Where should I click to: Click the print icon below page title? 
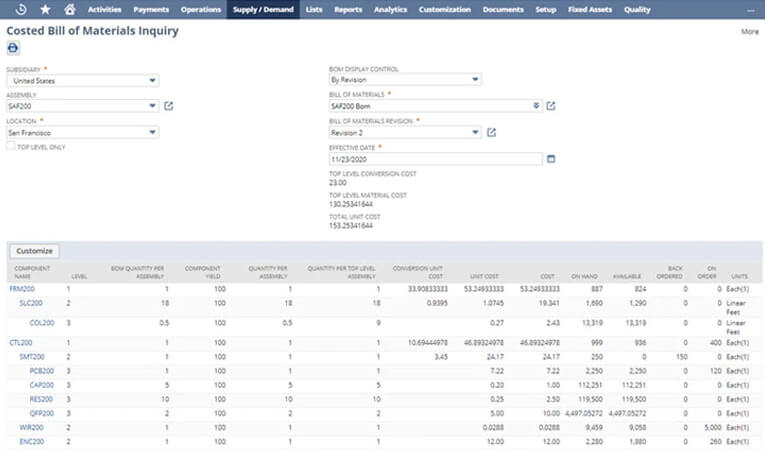click(x=13, y=48)
